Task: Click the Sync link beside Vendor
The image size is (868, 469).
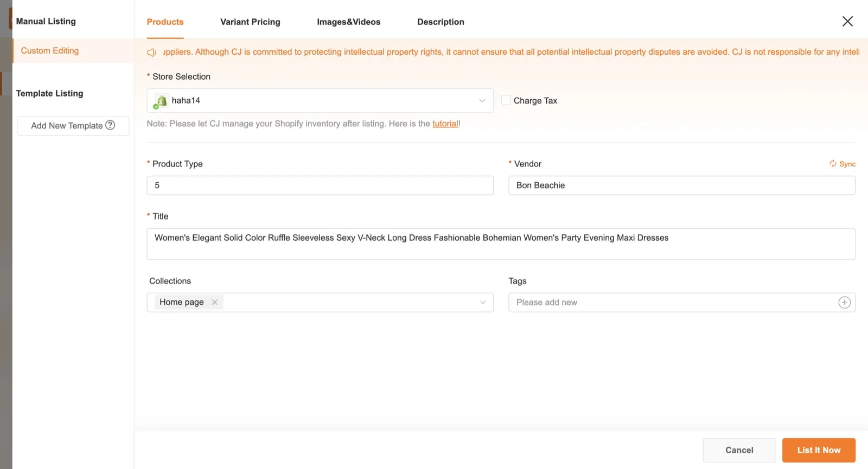Action: coord(847,164)
